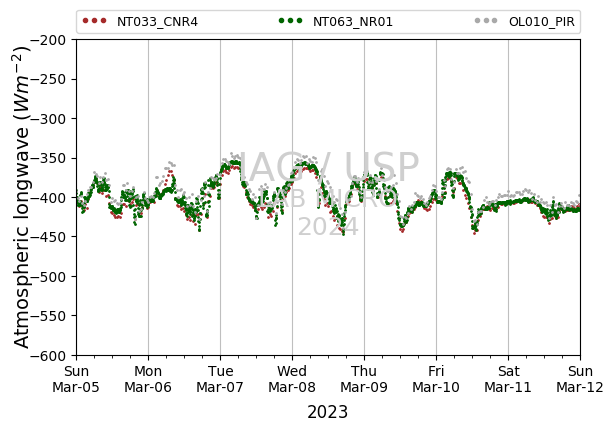The width and height of the screenshot is (614, 432).
Task: Click the Fri Mar-10 x-axis label
Action: 436,379
